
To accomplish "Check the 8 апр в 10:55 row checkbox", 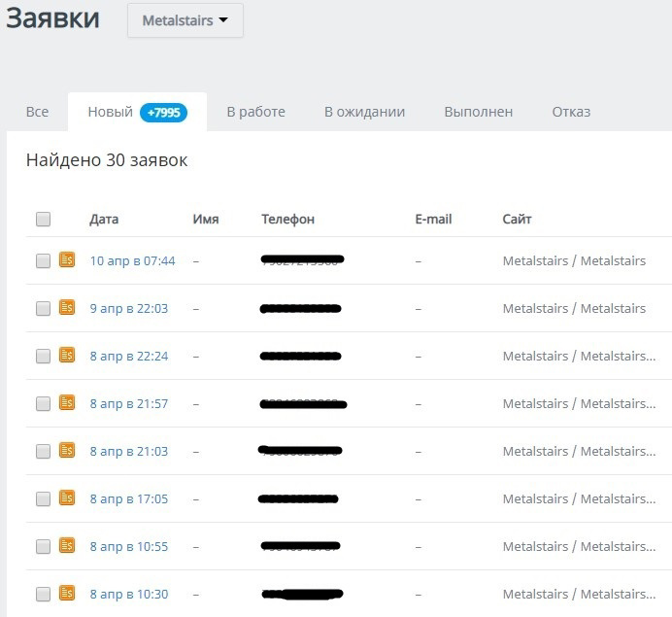I will point(44,546).
